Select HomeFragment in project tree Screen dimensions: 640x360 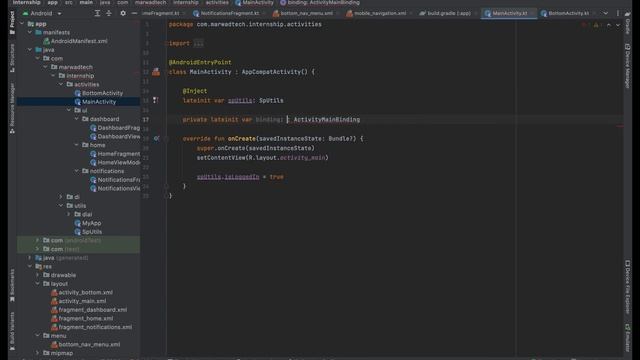[x=115, y=154]
